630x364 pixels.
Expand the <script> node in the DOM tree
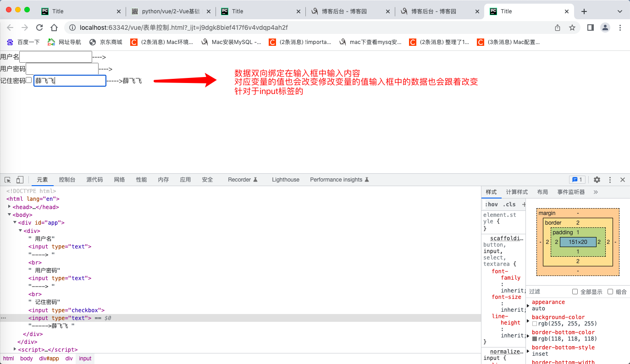point(15,349)
